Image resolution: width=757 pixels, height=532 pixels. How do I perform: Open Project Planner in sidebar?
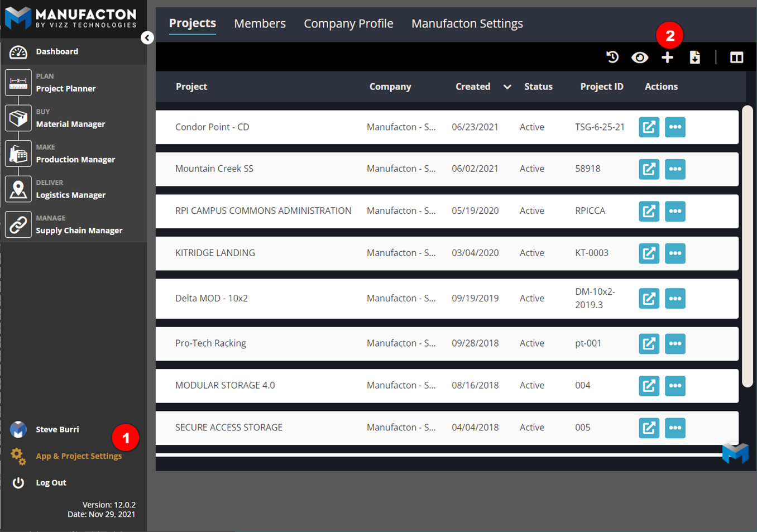coord(65,88)
